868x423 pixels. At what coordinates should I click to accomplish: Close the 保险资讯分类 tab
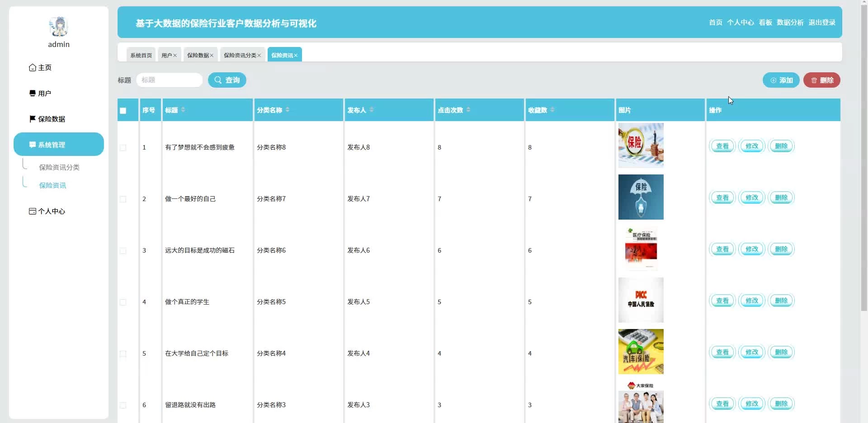point(259,56)
